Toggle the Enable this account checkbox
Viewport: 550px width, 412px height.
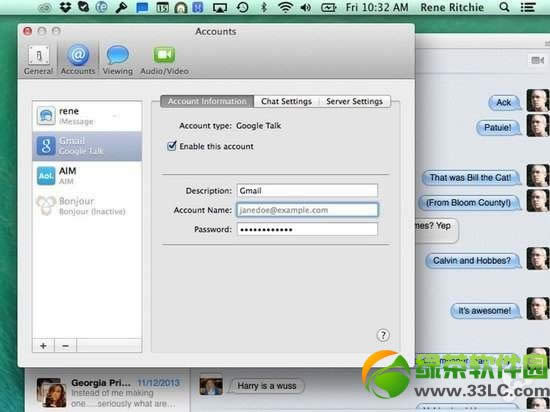point(172,146)
